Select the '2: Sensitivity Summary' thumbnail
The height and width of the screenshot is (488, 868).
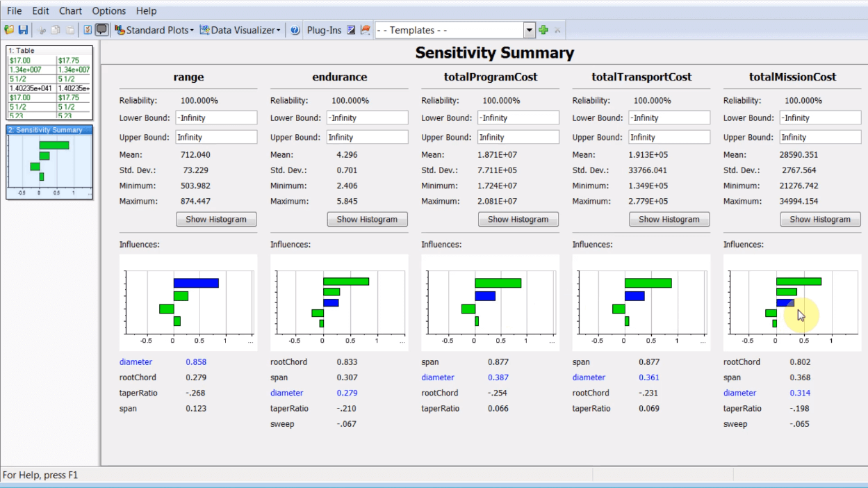49,162
